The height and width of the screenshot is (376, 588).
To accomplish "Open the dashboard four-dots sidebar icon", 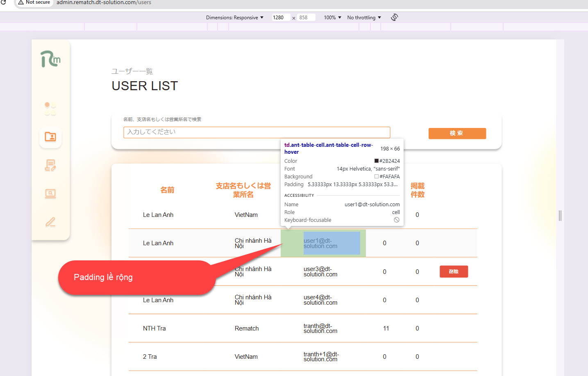I will 50,109.
